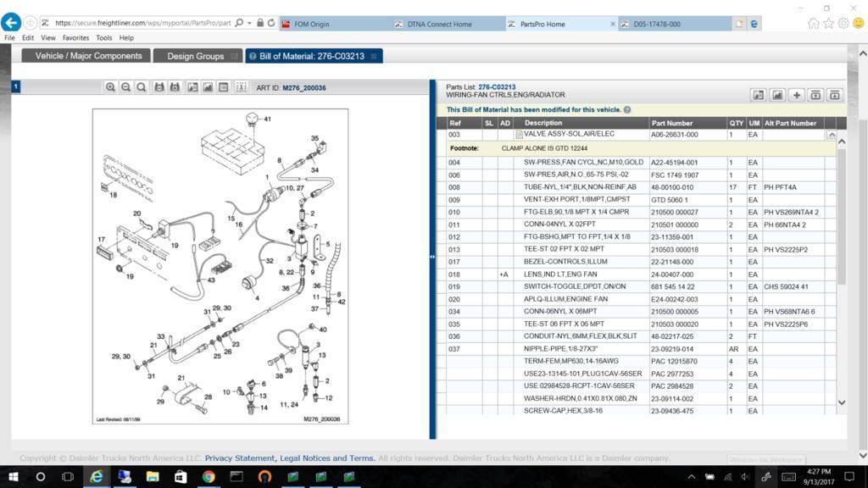
Task: Switch to Vehicle / Major Components tab
Action: point(86,56)
